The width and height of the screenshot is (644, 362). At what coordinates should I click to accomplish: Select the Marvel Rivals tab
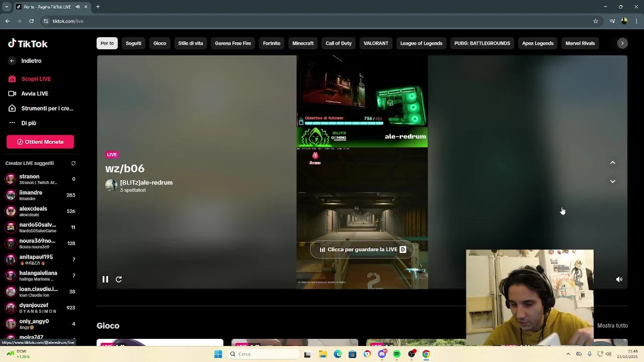point(580,43)
